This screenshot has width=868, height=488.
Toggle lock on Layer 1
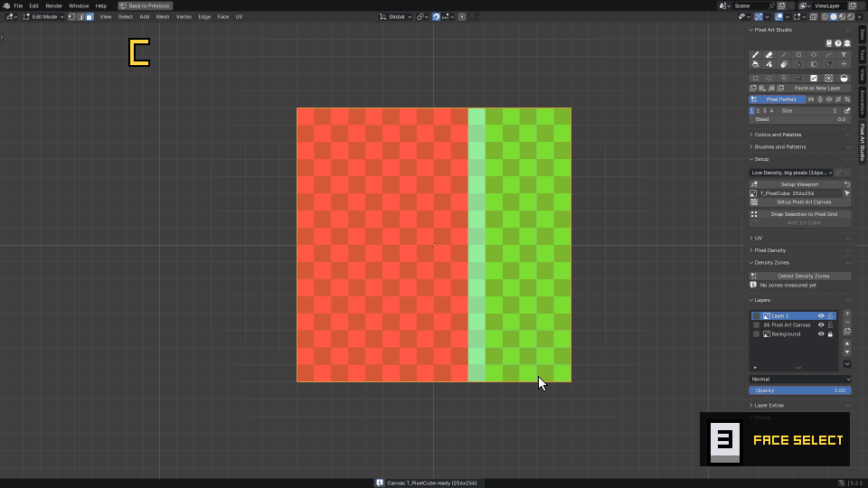click(830, 316)
